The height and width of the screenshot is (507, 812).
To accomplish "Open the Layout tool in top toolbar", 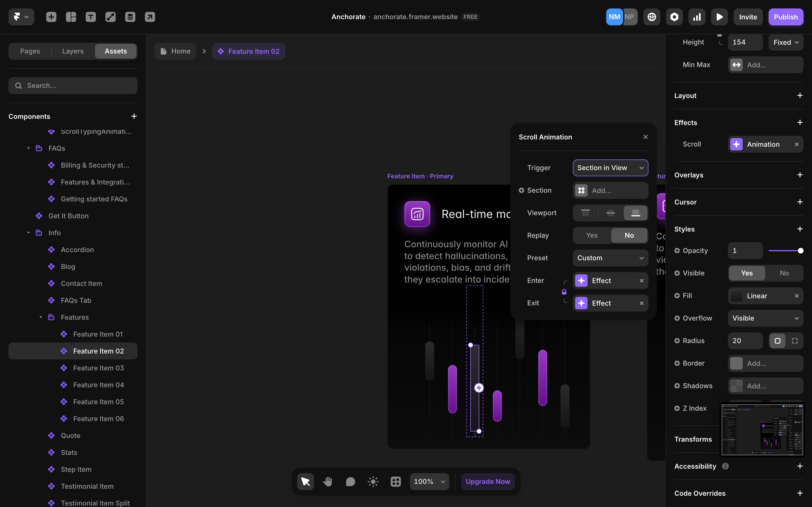I will (x=71, y=17).
